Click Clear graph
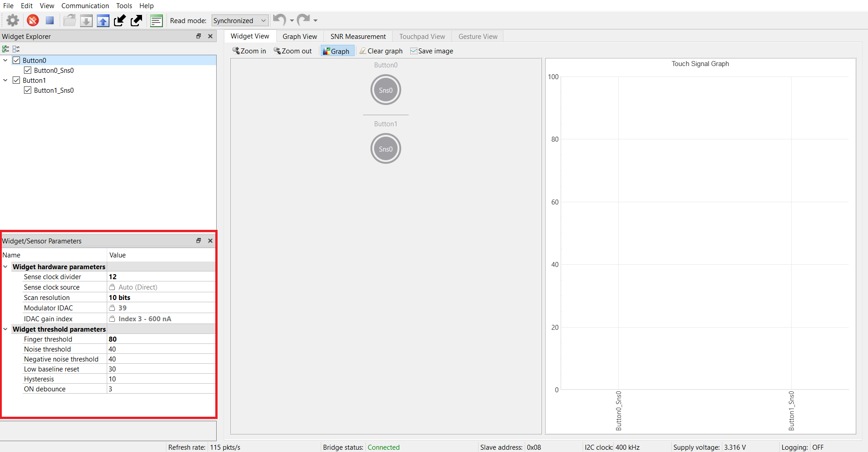Viewport: 868px width, 452px height. [381, 51]
